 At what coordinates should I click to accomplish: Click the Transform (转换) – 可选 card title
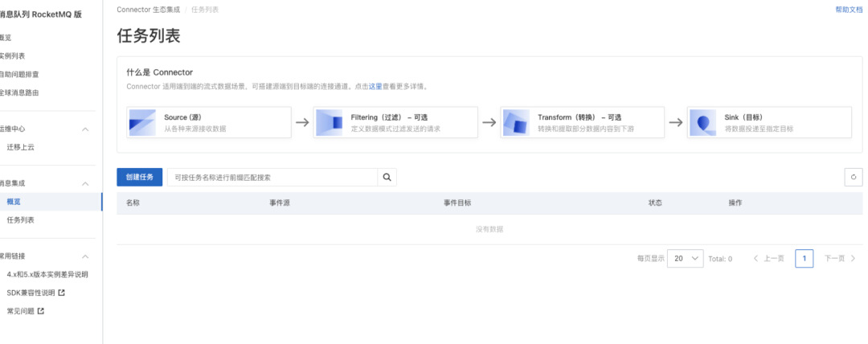coord(579,117)
